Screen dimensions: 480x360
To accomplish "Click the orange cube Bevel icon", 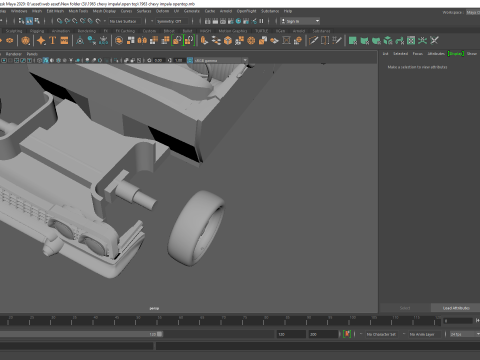I will (x=228, y=41).
